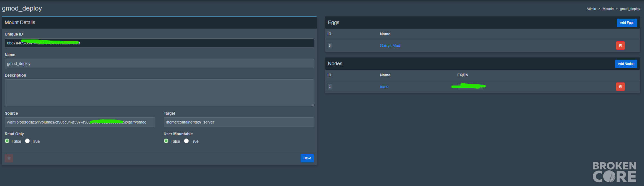The width and height of the screenshot is (644, 186).
Task: Open the mmo node link
Action: coord(384,87)
